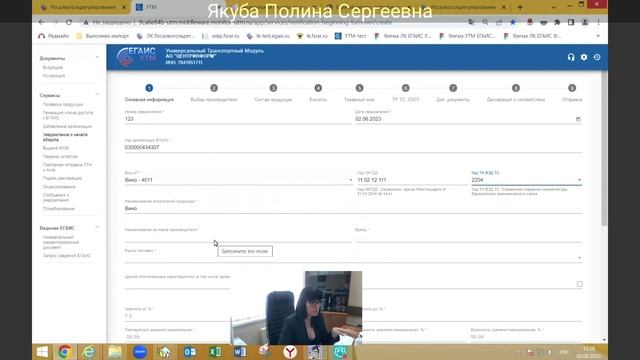The width and height of the screenshot is (640, 360).
Task: Open Outlook from the taskbar
Action: pyautogui.click(x=190, y=352)
